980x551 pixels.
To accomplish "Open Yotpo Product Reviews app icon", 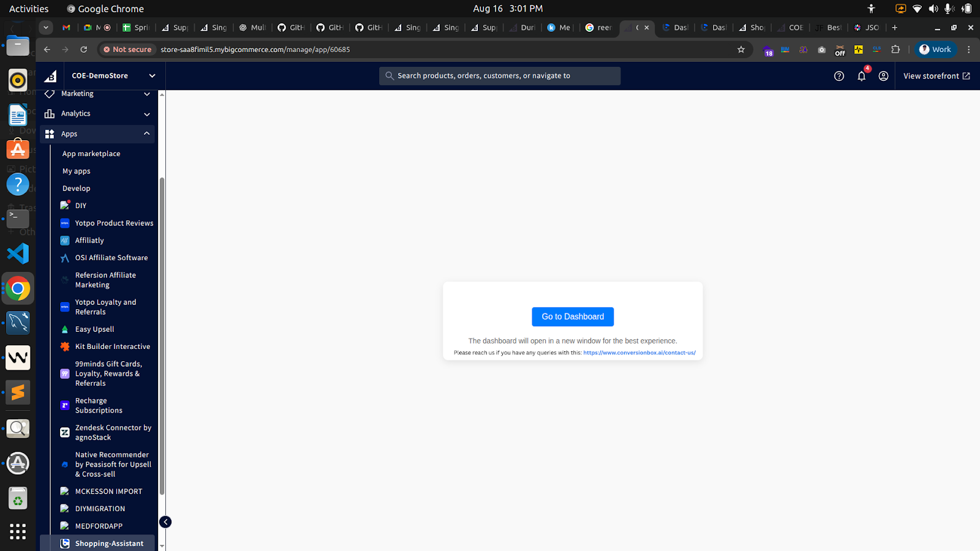I will [x=65, y=223].
